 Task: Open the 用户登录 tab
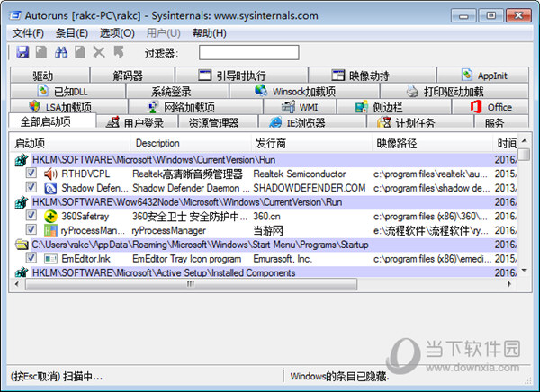137,122
